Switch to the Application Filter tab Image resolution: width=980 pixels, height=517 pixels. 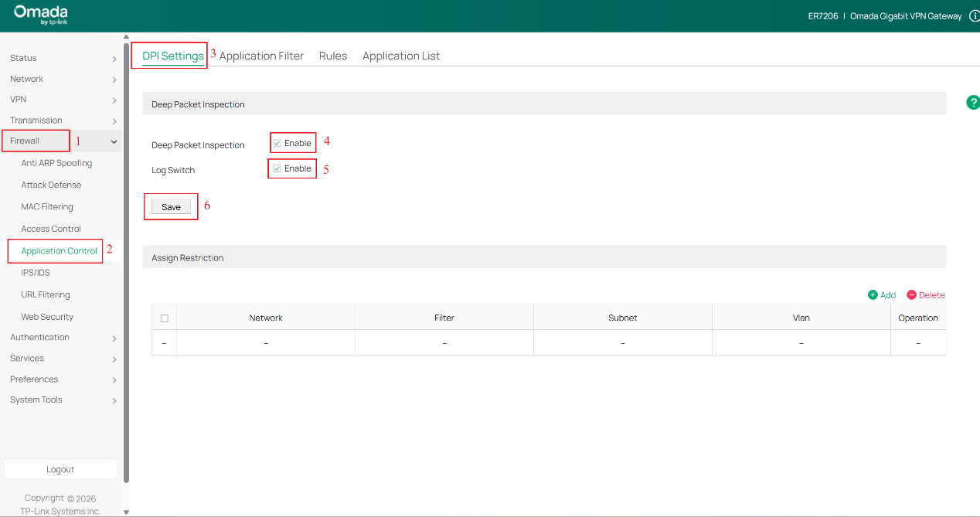coord(261,56)
